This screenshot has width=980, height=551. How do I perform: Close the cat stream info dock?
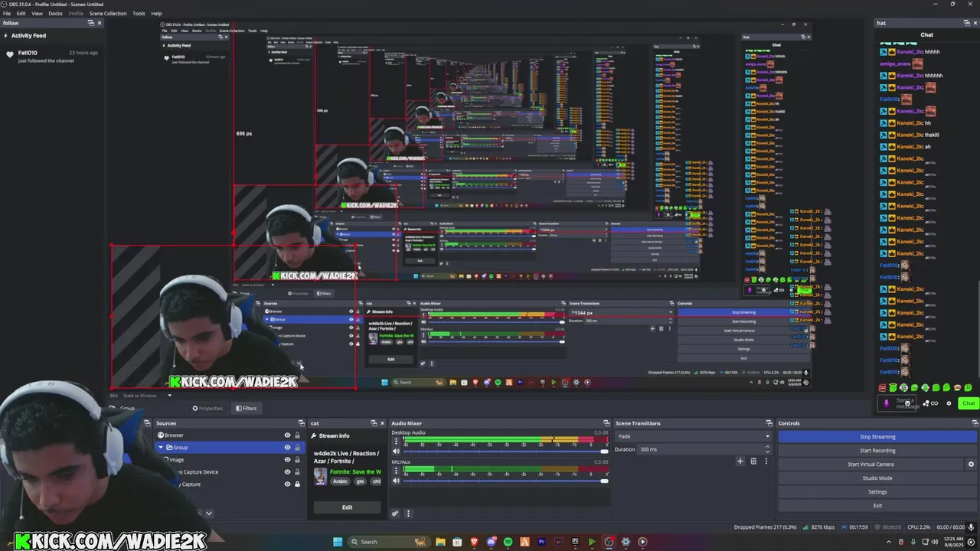pos(382,423)
